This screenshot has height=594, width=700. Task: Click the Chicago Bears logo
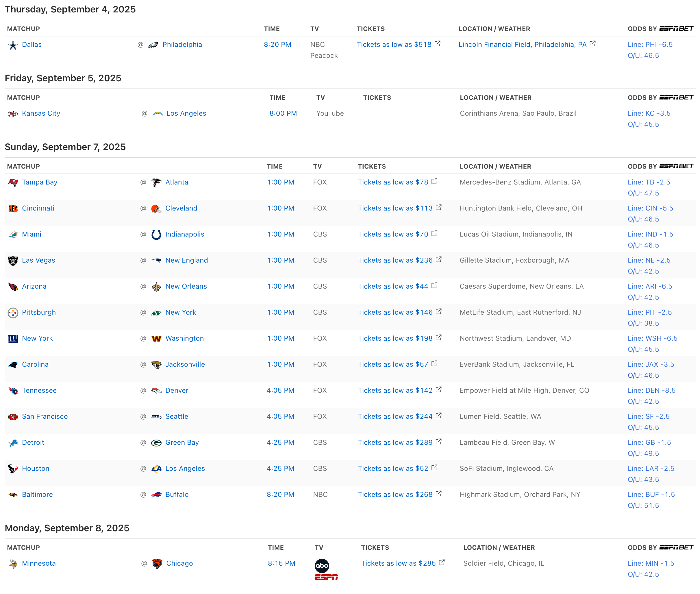coord(157,564)
